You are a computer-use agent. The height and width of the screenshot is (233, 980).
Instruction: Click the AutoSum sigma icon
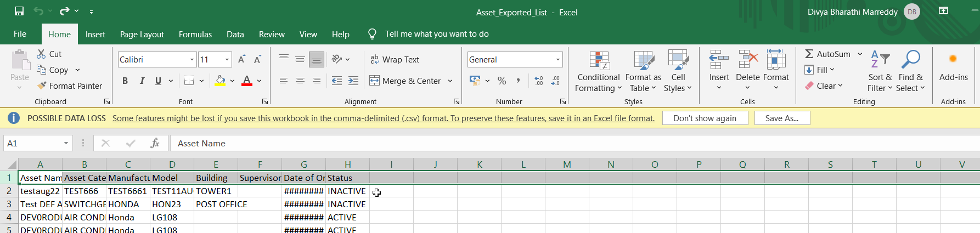(809, 54)
